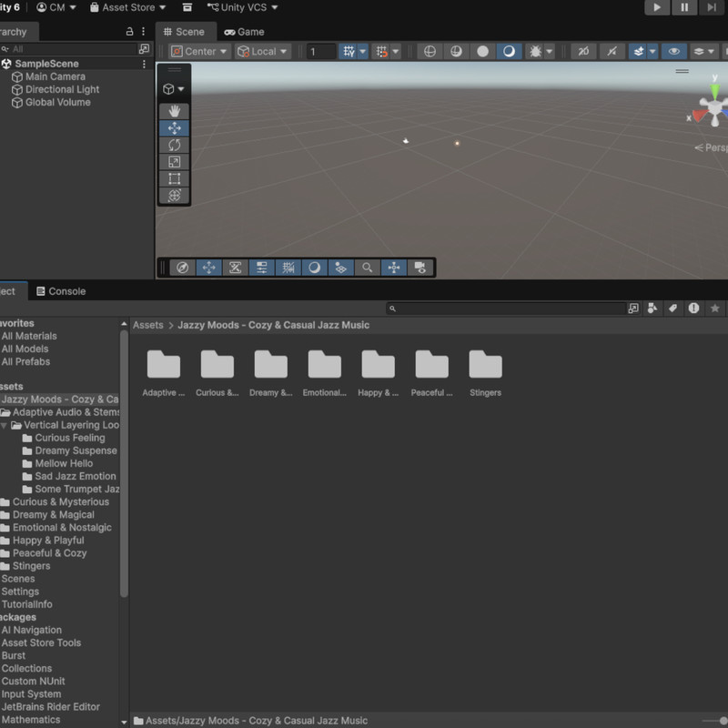
Task: Open the grid axis dropdown arrow
Action: [363, 52]
